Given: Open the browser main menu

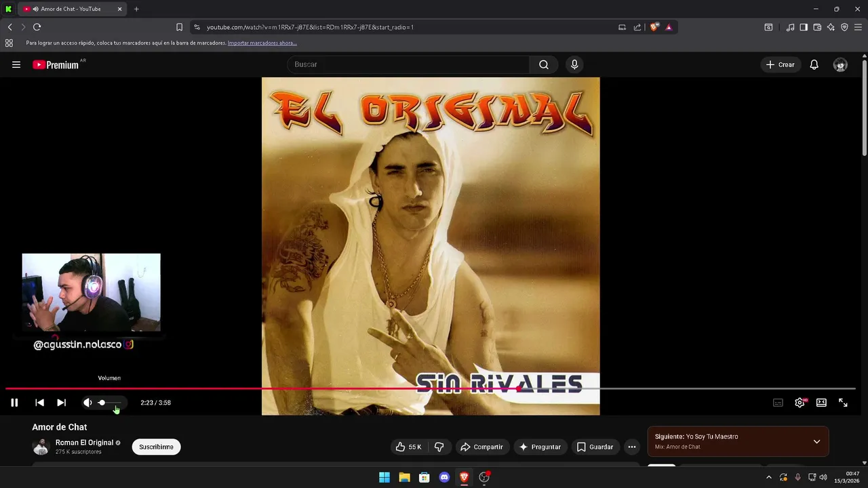Looking at the screenshot, I should pyautogui.click(x=858, y=27).
